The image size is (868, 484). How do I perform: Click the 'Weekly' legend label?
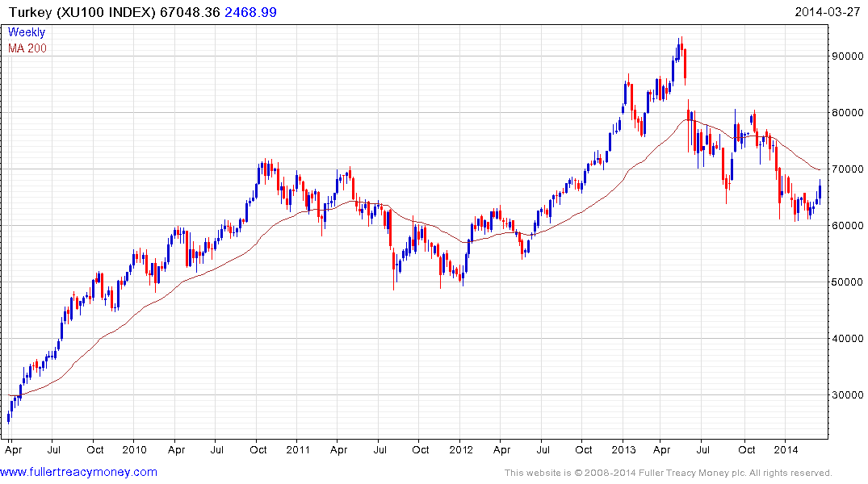(27, 32)
